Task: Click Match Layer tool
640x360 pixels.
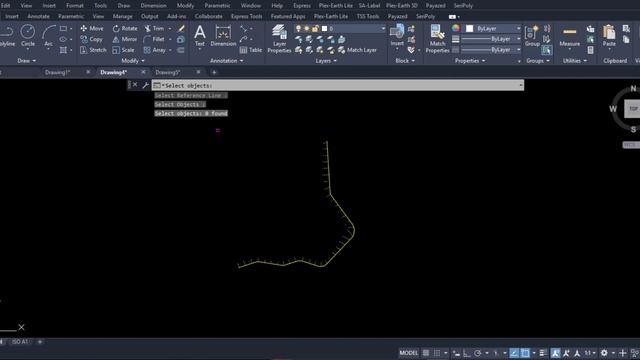Action: coord(357,50)
